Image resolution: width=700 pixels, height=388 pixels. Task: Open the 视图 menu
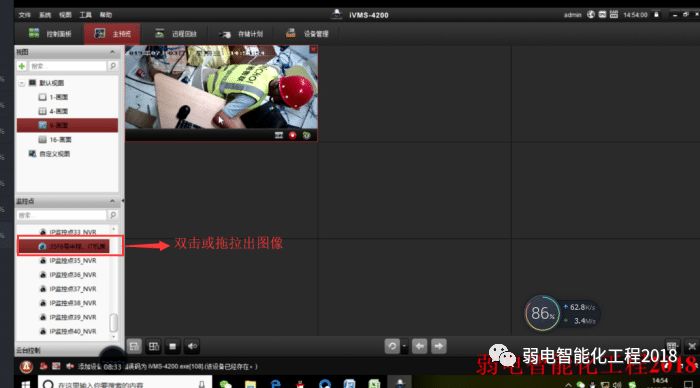tap(65, 15)
